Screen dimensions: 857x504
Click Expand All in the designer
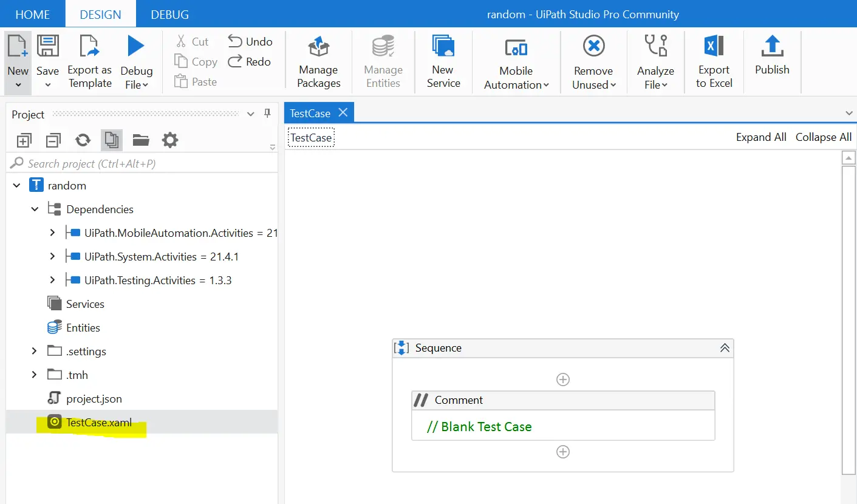pos(760,137)
